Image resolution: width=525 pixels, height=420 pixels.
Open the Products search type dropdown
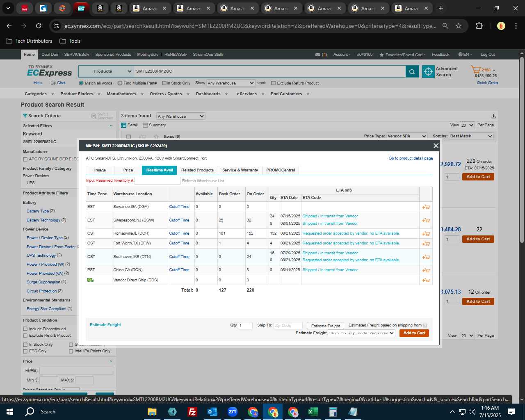[106, 71]
